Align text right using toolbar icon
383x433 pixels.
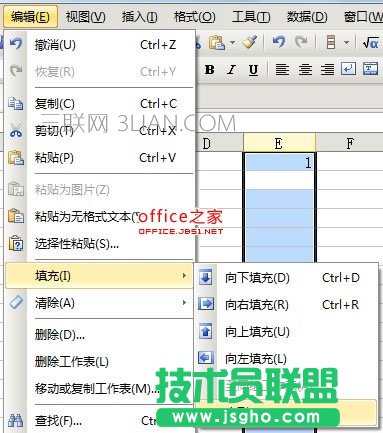click(327, 70)
